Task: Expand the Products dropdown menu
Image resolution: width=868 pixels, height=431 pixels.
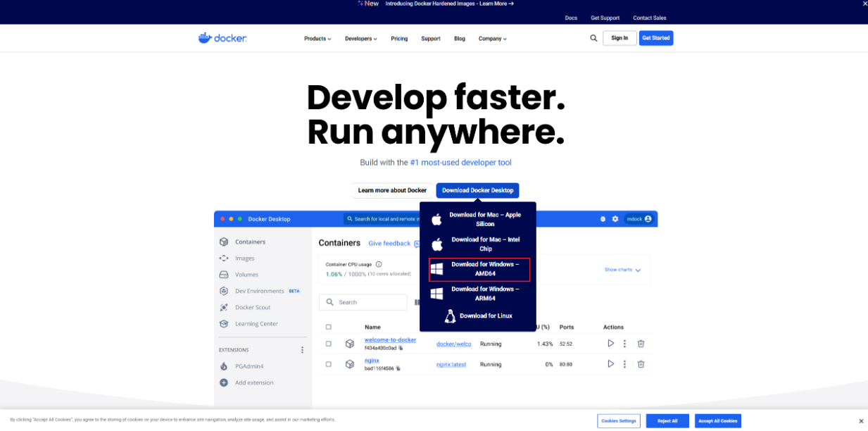Action: (x=317, y=39)
